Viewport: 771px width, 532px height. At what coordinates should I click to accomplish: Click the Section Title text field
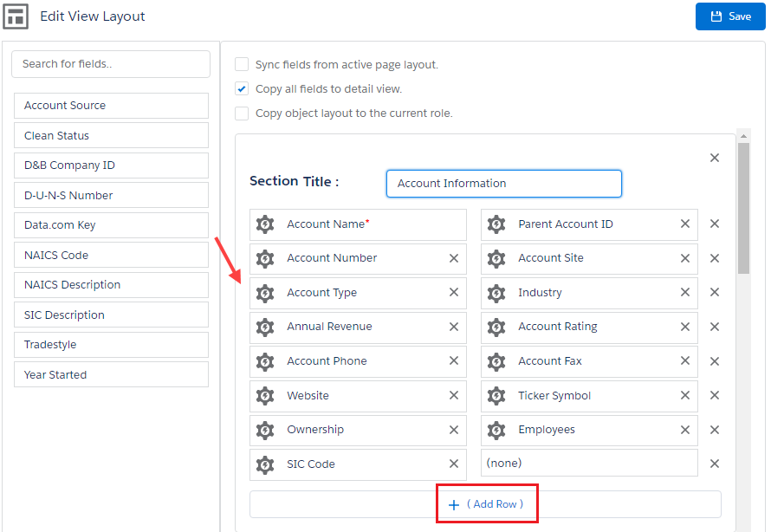tap(503, 184)
